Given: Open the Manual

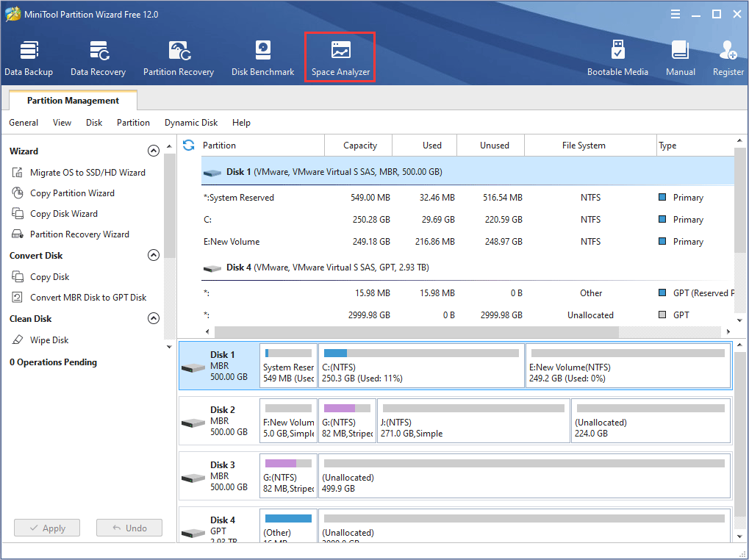Looking at the screenshot, I should tap(680, 58).
